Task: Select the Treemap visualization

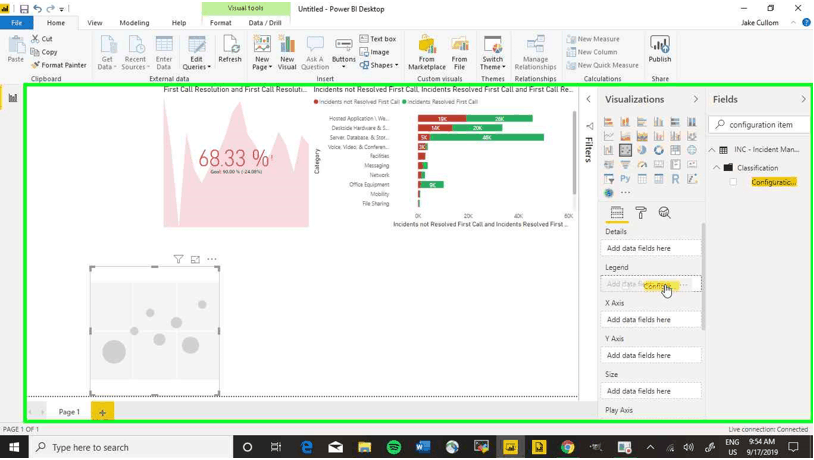Action: pos(675,150)
